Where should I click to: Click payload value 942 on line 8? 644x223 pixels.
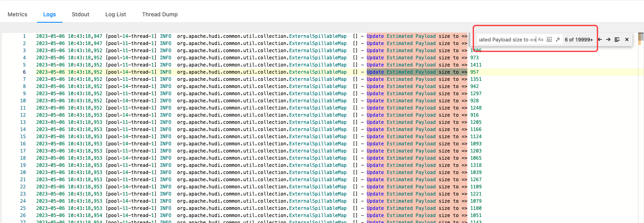[x=475, y=86]
